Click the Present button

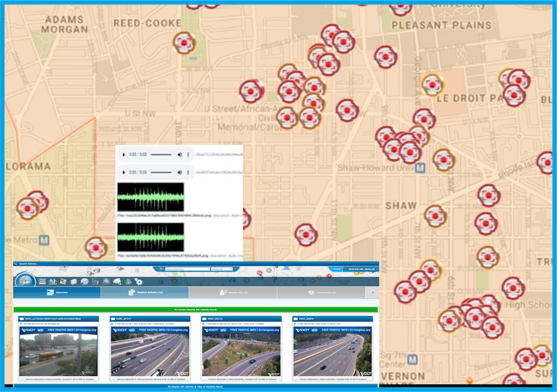point(337,269)
